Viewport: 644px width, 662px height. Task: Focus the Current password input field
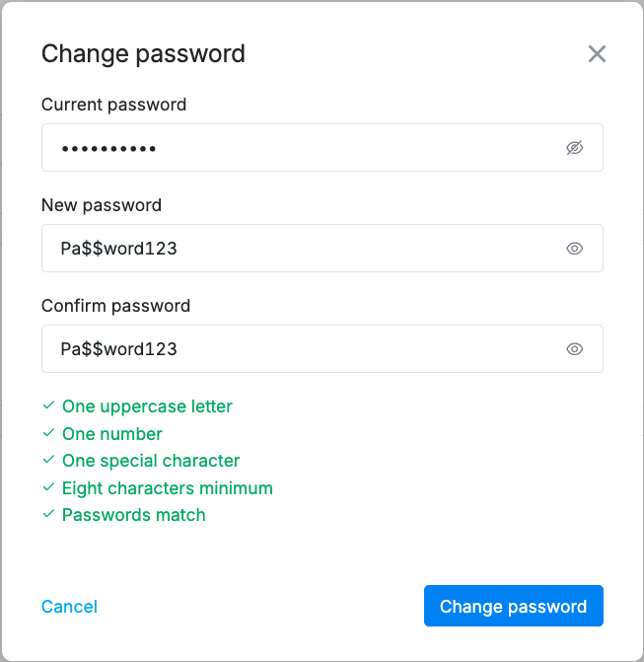click(x=296, y=148)
